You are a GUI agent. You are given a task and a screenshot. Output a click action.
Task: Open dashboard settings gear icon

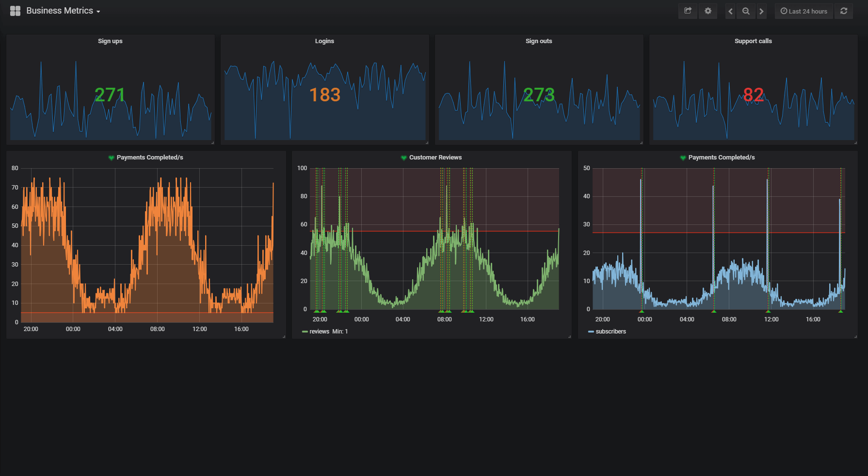(708, 11)
